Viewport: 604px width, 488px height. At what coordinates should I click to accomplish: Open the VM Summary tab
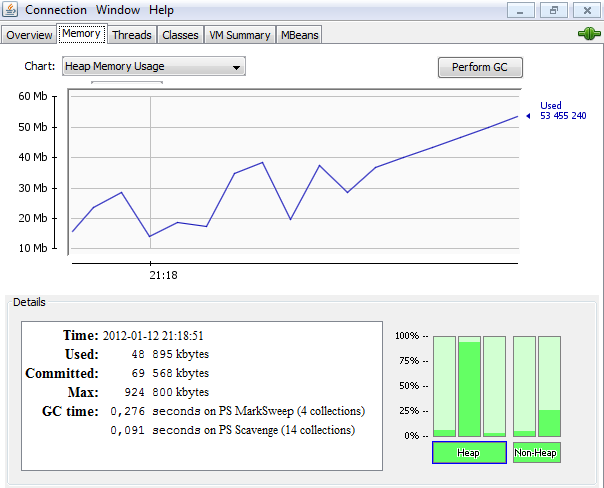coord(239,35)
